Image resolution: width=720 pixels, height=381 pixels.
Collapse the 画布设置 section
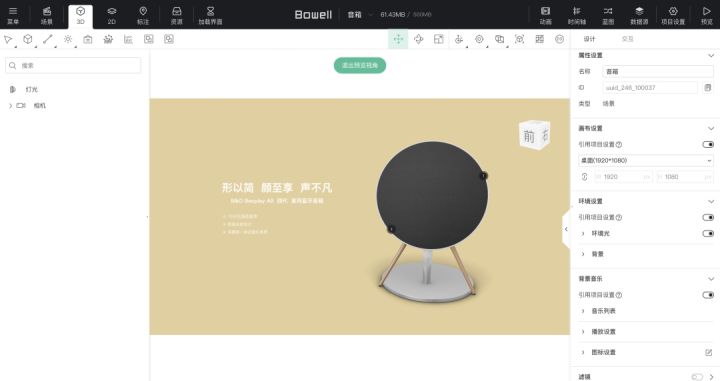(711, 128)
